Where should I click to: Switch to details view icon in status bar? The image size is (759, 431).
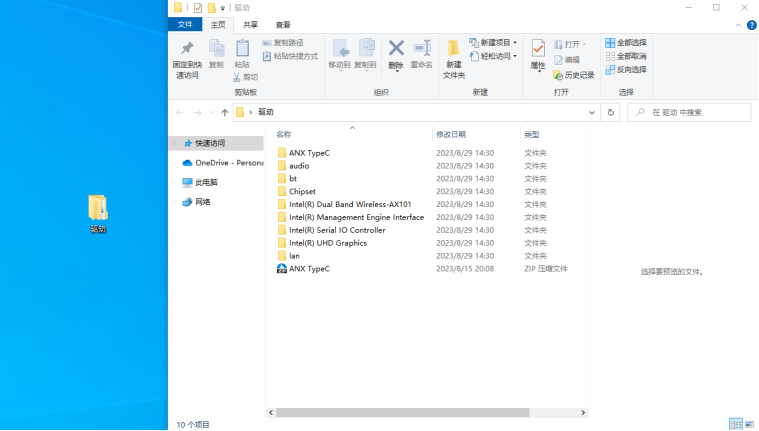736,424
